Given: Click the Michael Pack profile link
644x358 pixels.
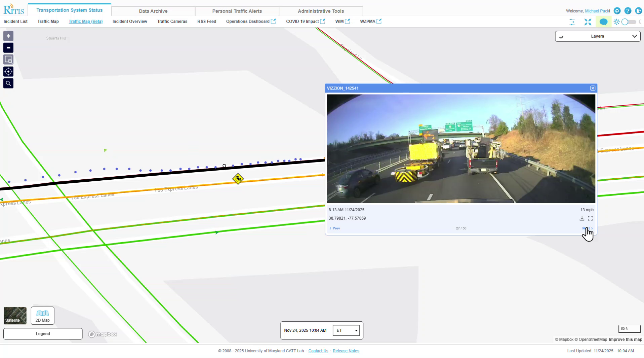Looking at the screenshot, I should pyautogui.click(x=597, y=11).
